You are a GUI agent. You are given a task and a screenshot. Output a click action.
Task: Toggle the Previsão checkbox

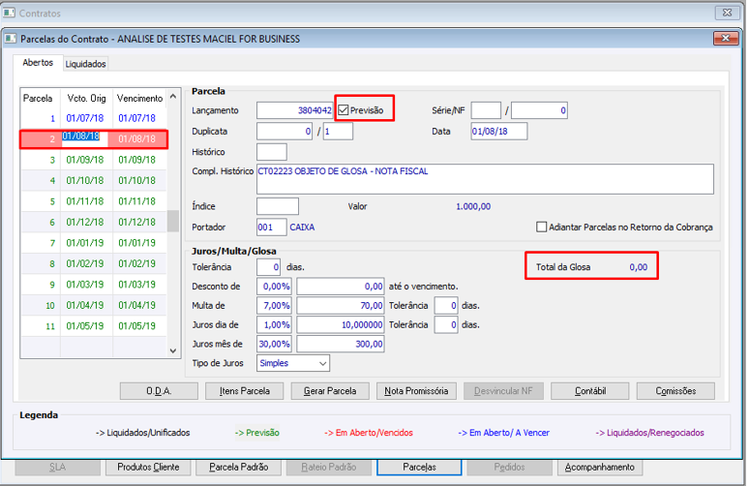click(x=343, y=110)
